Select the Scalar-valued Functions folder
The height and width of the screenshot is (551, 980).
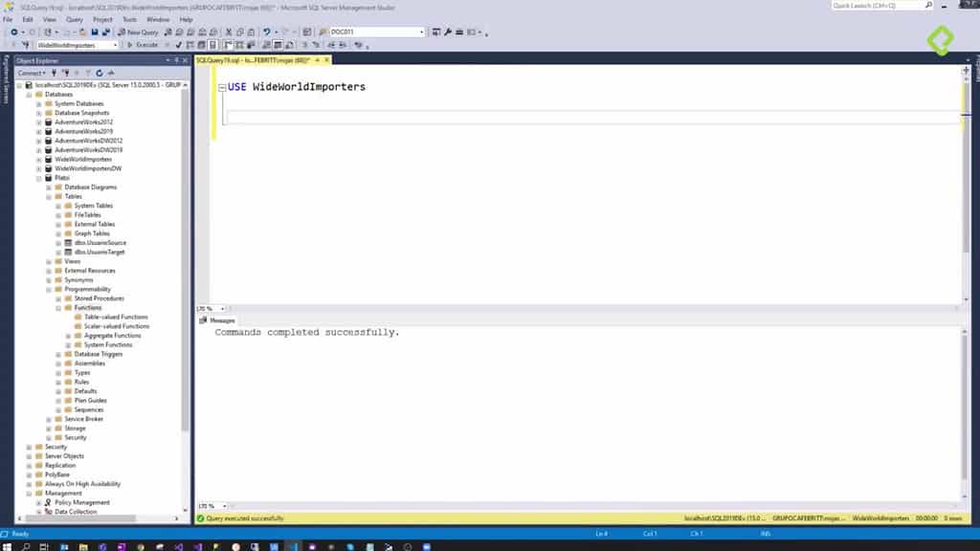click(116, 326)
